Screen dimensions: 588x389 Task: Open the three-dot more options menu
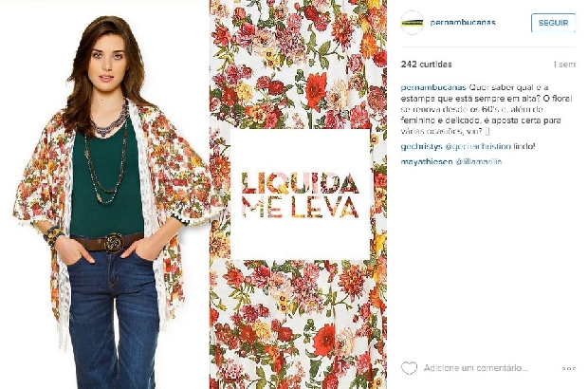[x=568, y=369]
